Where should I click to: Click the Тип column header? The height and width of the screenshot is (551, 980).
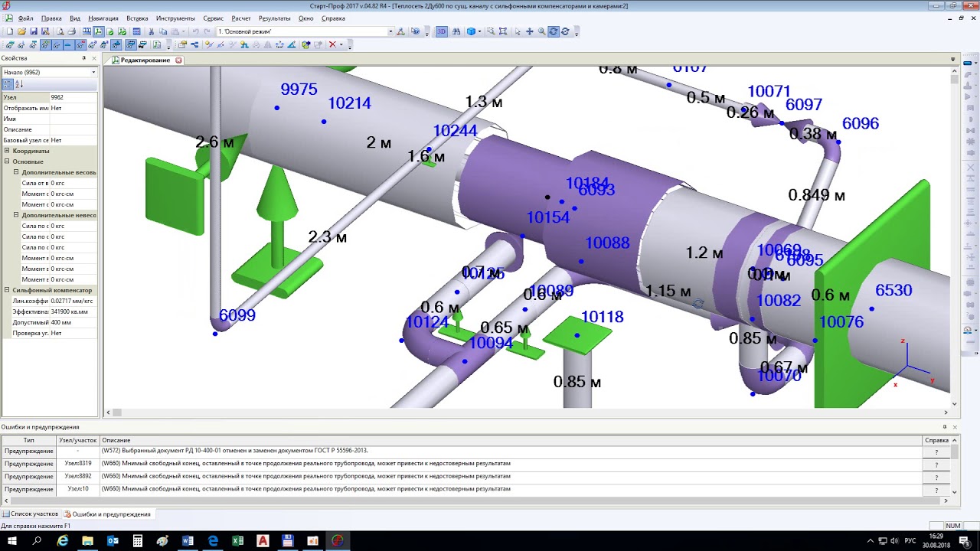pyautogui.click(x=29, y=440)
